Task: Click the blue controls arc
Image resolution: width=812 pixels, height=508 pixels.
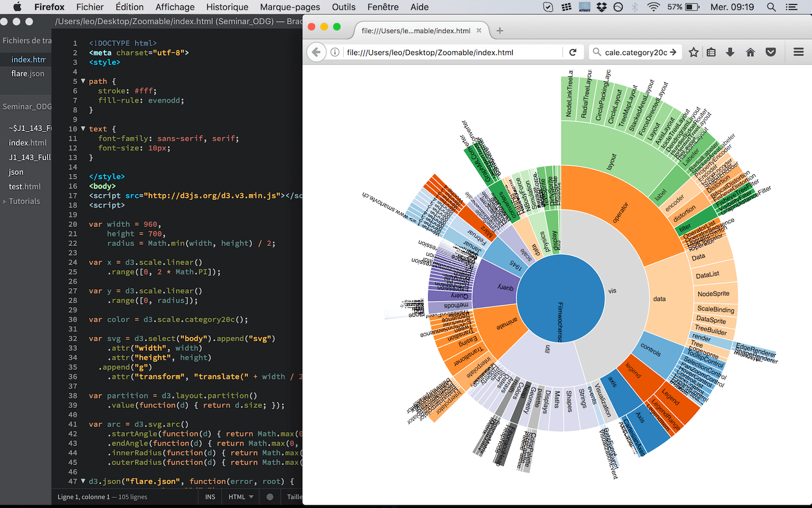Action: pyautogui.click(x=651, y=350)
